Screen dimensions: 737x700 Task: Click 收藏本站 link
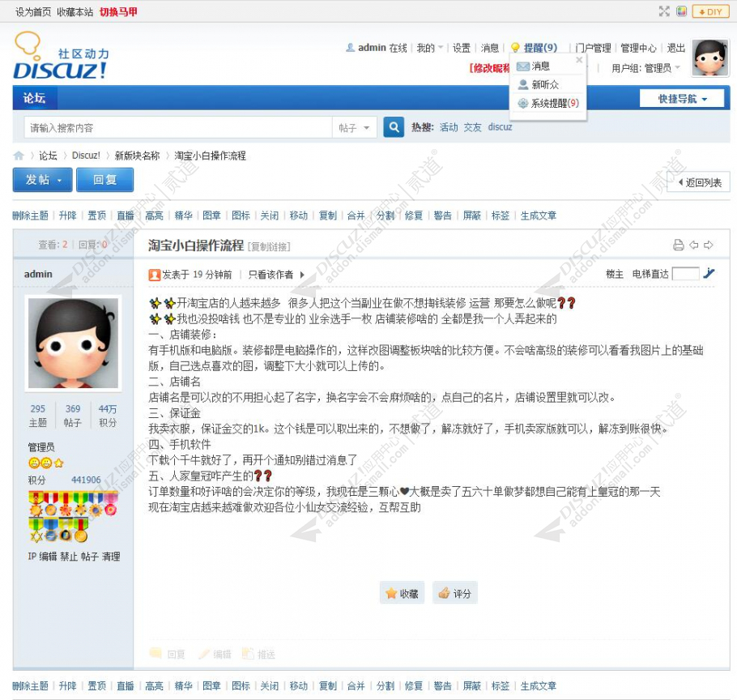click(75, 12)
